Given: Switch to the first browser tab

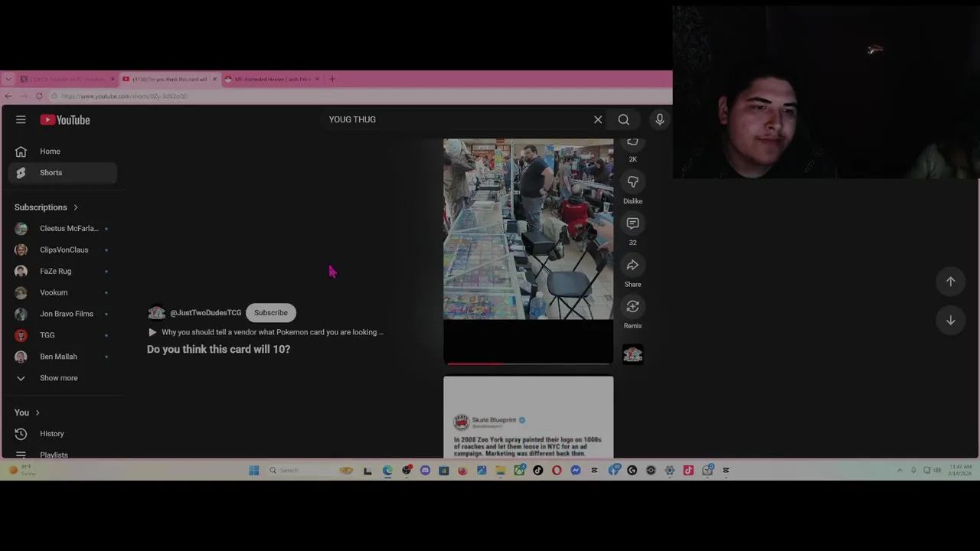Looking at the screenshot, I should [67, 79].
